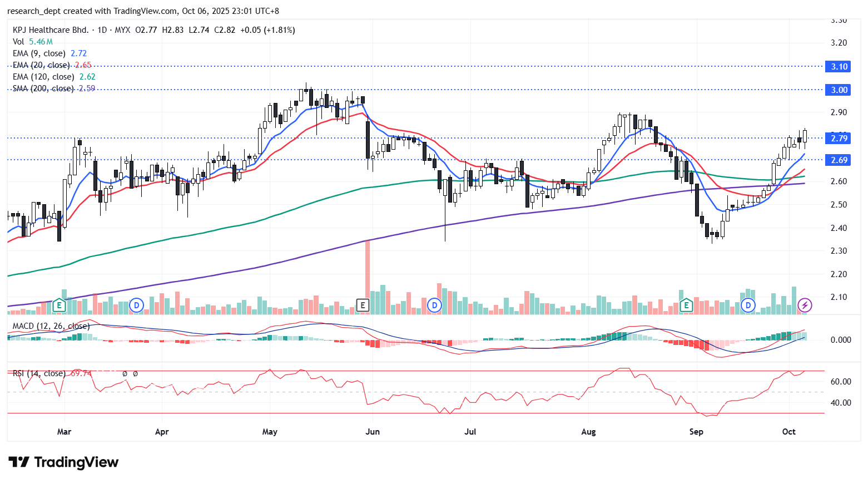The width and height of the screenshot is (868, 483).
Task: Click the RSI (14, close) legend
Action: click(39, 373)
